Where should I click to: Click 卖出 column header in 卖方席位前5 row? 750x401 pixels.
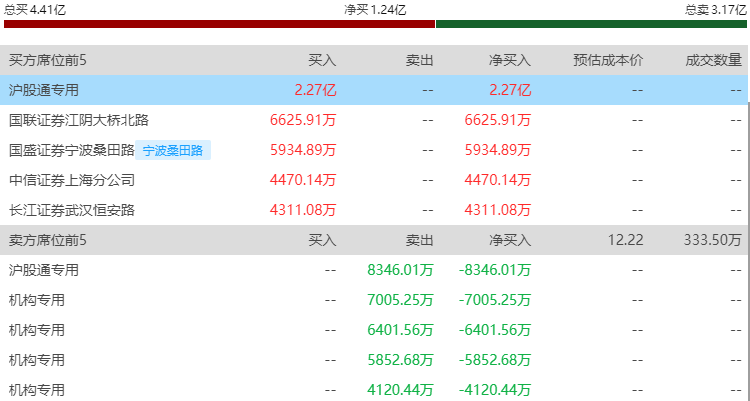point(419,240)
